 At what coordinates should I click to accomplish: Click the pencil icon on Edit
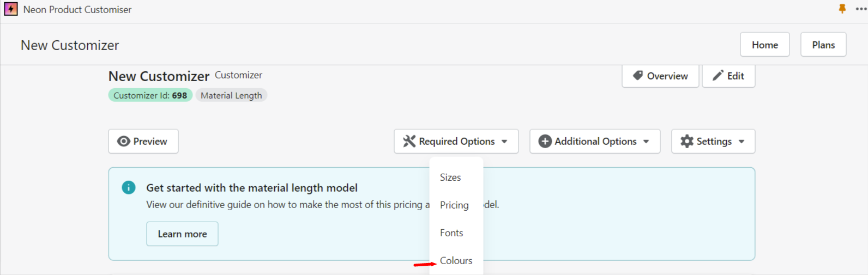point(718,76)
